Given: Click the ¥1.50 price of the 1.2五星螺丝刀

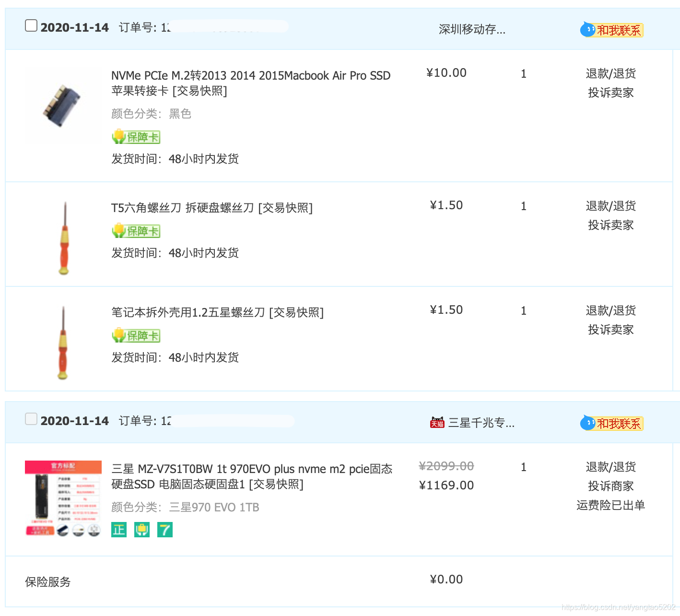Looking at the screenshot, I should [446, 310].
